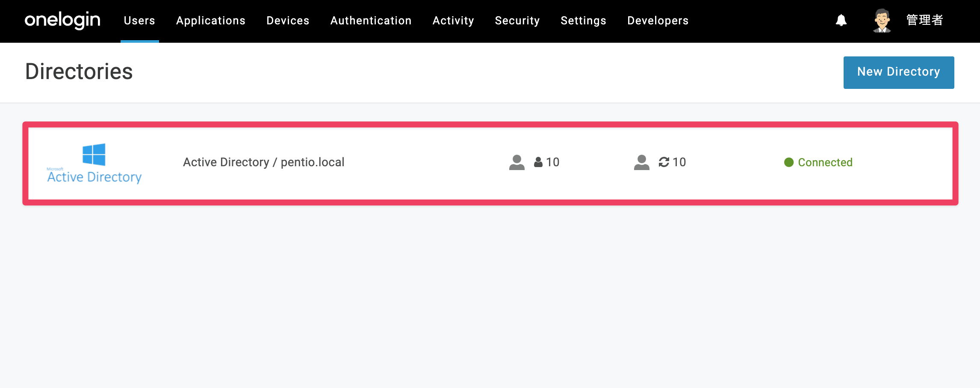Click the user icon beside total users count
This screenshot has width=980, height=388.
tap(517, 162)
